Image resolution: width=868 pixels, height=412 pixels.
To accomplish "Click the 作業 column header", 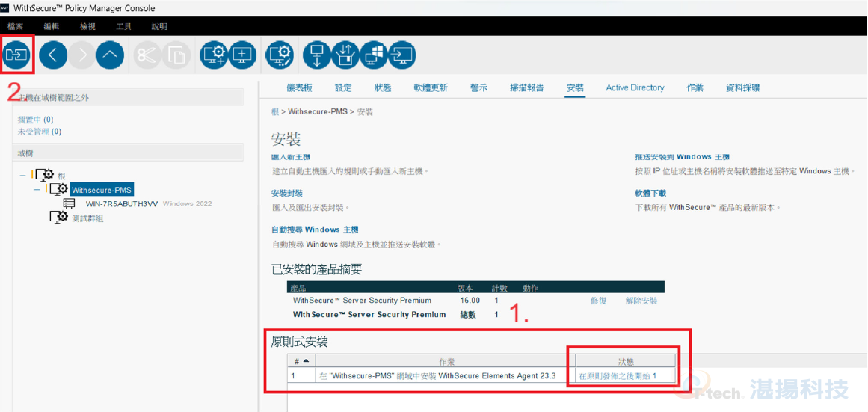I will tap(447, 361).
